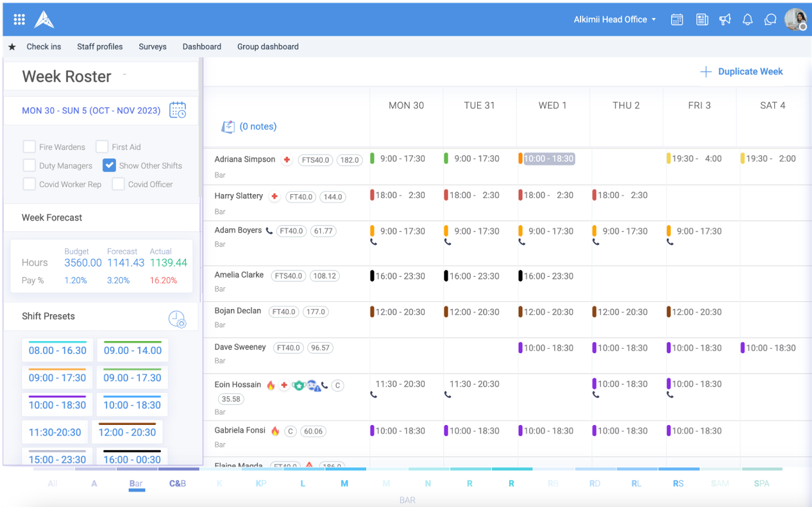Tick the Covid Officer checkbox
Screen dimensions: 812x507
click(x=118, y=184)
